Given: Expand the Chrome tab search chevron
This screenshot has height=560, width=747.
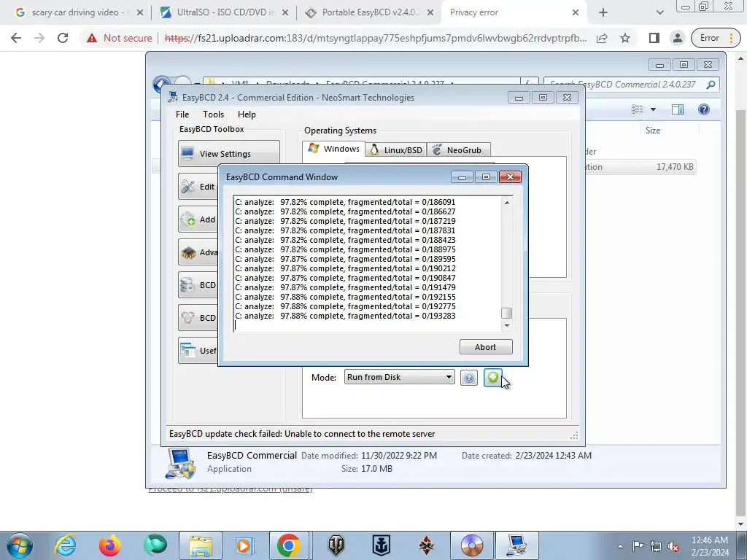Looking at the screenshot, I should point(659,12).
